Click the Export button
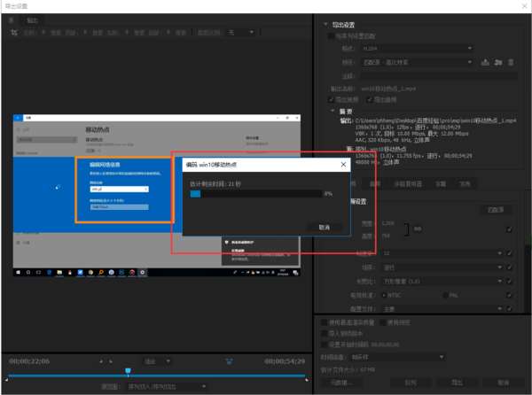The width and height of the screenshot is (532, 395). tap(457, 383)
